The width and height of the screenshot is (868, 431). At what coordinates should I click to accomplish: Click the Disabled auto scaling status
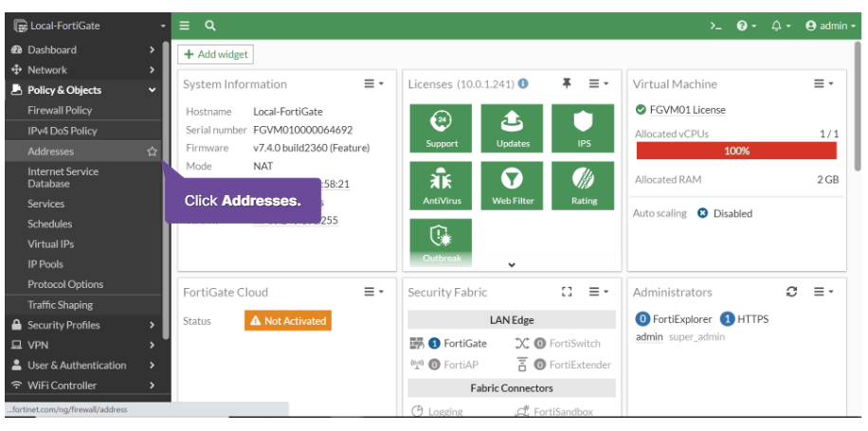tap(725, 213)
